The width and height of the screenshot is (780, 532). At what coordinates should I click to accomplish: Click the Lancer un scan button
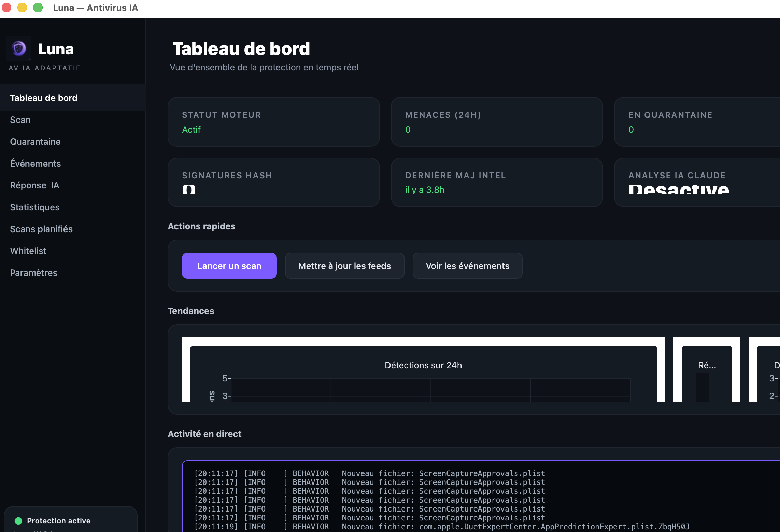229,266
